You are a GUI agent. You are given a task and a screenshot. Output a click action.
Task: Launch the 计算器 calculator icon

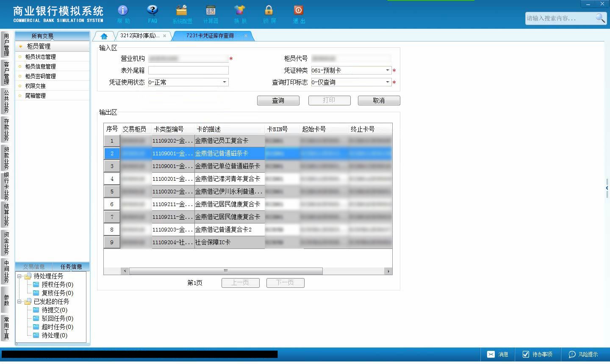tap(211, 10)
